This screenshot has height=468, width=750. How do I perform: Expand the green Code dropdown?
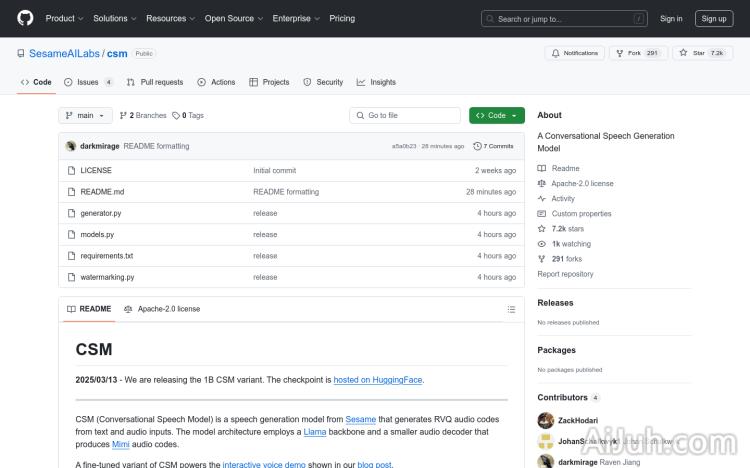[496, 115]
